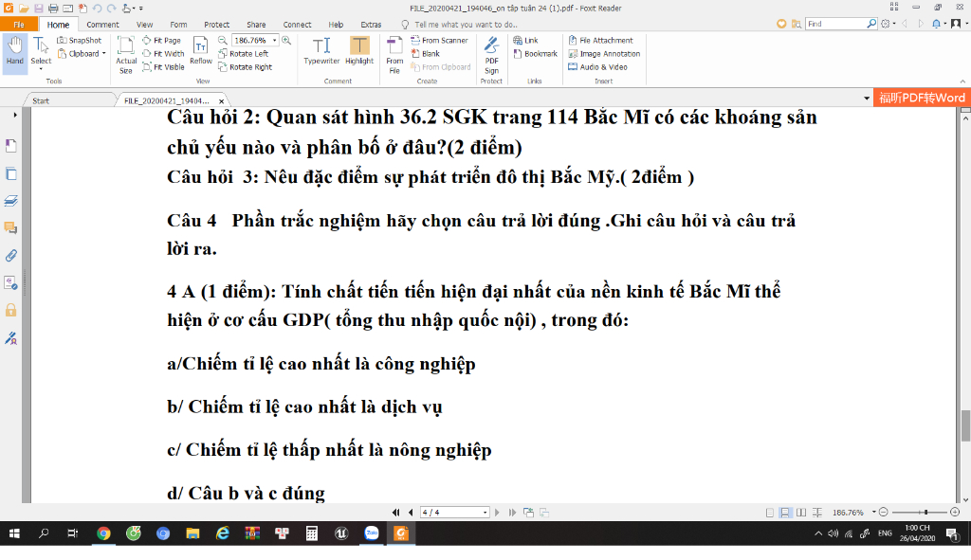The height and width of the screenshot is (560, 971).
Task: Rotate the page left
Action: coord(244,54)
